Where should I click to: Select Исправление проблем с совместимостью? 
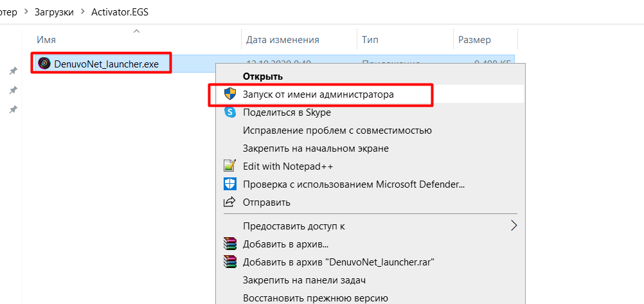337,130
